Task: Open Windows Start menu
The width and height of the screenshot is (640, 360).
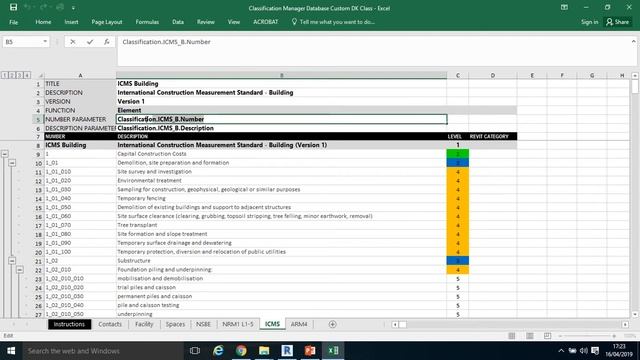Action: (x=11, y=351)
